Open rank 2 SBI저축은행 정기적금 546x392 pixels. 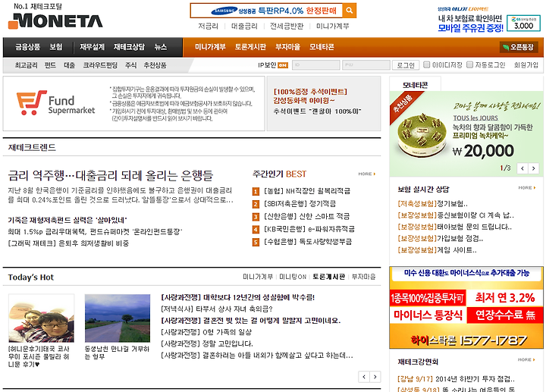point(300,203)
